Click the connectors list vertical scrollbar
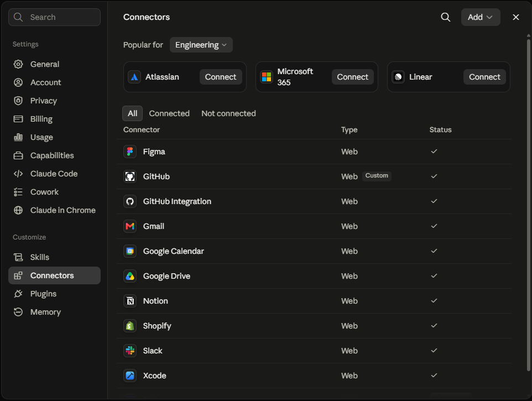 [x=528, y=205]
